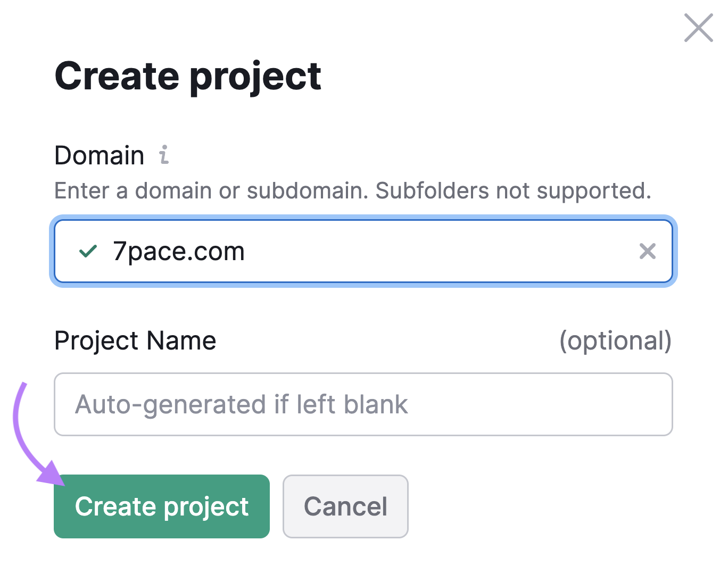Click the clear icon inside the domain input
The height and width of the screenshot is (582, 728).
(648, 251)
